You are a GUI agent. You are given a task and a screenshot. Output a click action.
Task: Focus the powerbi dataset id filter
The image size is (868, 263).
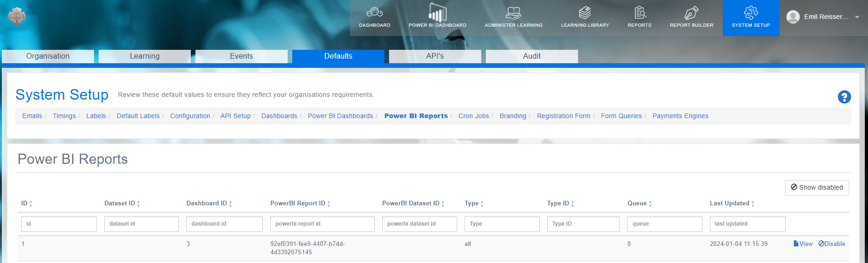pos(419,224)
